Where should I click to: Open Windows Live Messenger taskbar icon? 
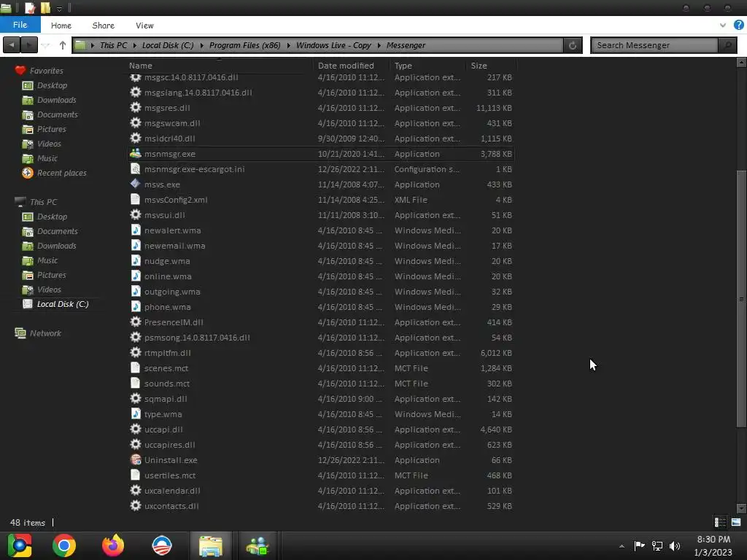[258, 545]
